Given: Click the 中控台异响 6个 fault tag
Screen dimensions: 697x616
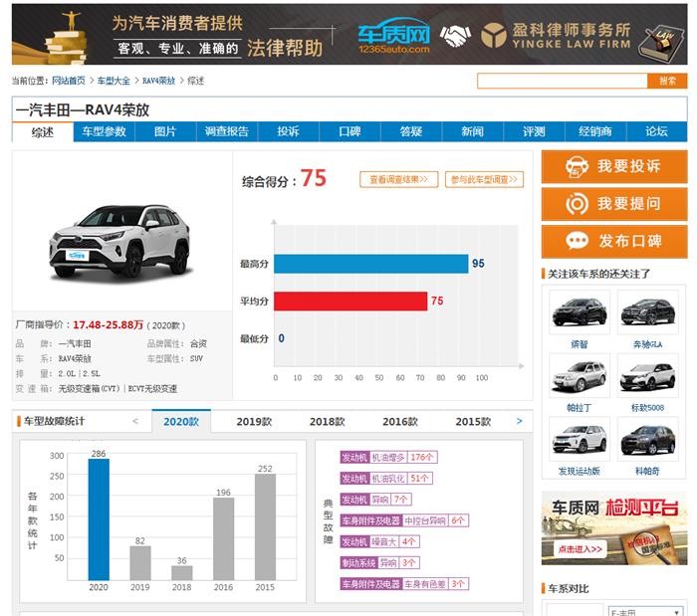Looking at the screenshot, I should (404, 520).
